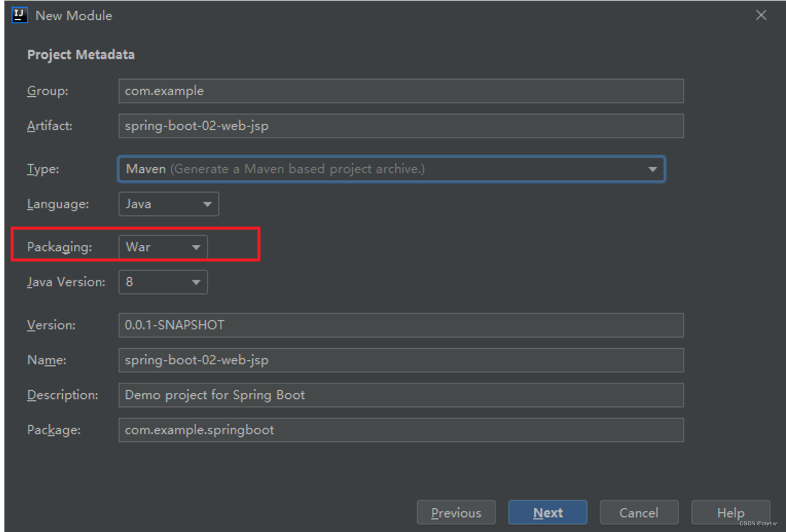Image resolution: width=786 pixels, height=532 pixels.
Task: Click the Packaging label
Action: 59,248
